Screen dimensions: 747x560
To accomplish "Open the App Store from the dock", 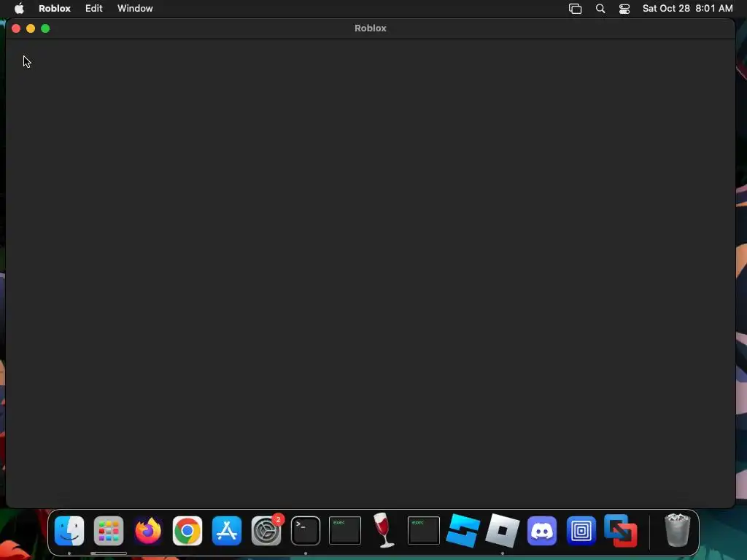I will [227, 531].
